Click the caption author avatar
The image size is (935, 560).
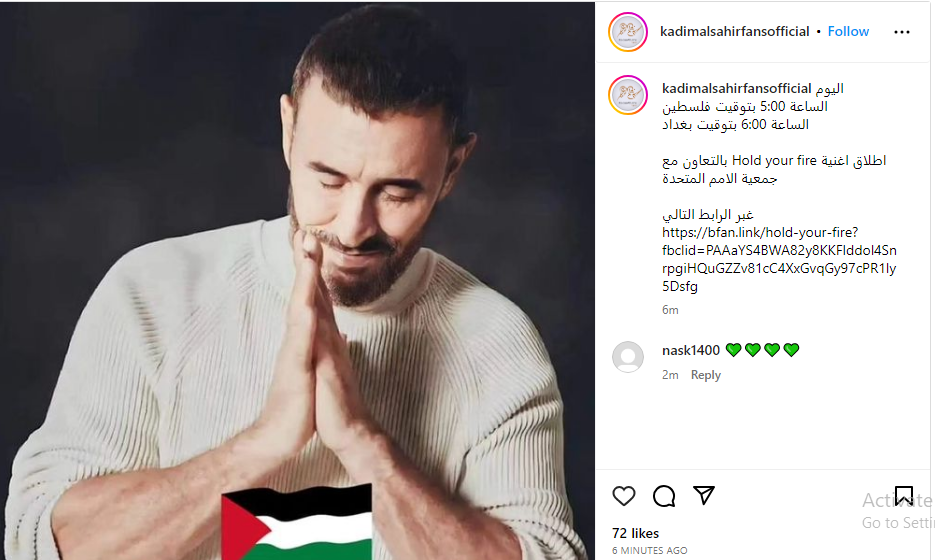point(628,95)
